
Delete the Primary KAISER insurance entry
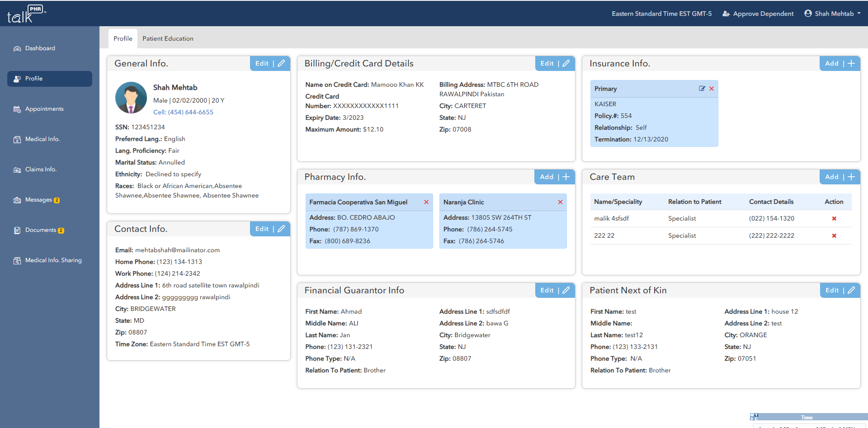(x=712, y=89)
